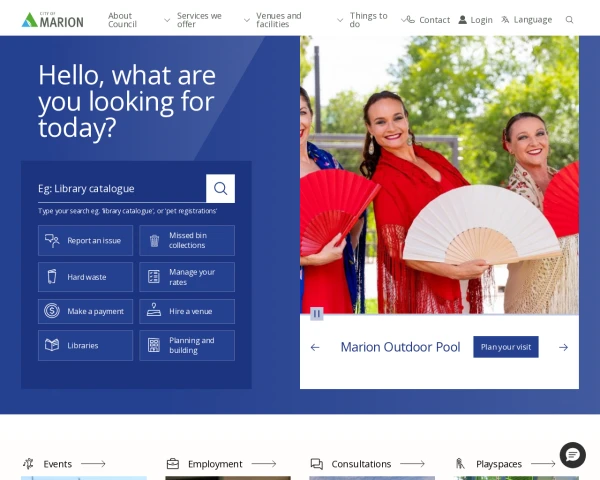Expand the Things to do chevron
Viewport: 600px width, 480px height.
[x=403, y=20]
